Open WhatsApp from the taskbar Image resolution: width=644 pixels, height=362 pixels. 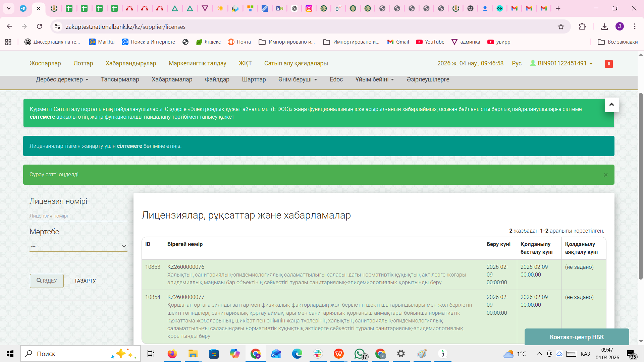(x=360, y=354)
